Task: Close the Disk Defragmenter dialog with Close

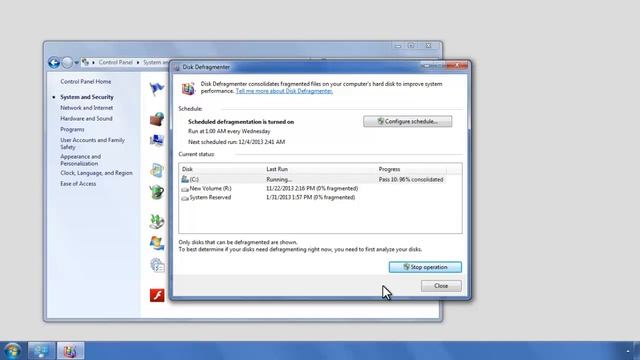Action: [x=441, y=286]
